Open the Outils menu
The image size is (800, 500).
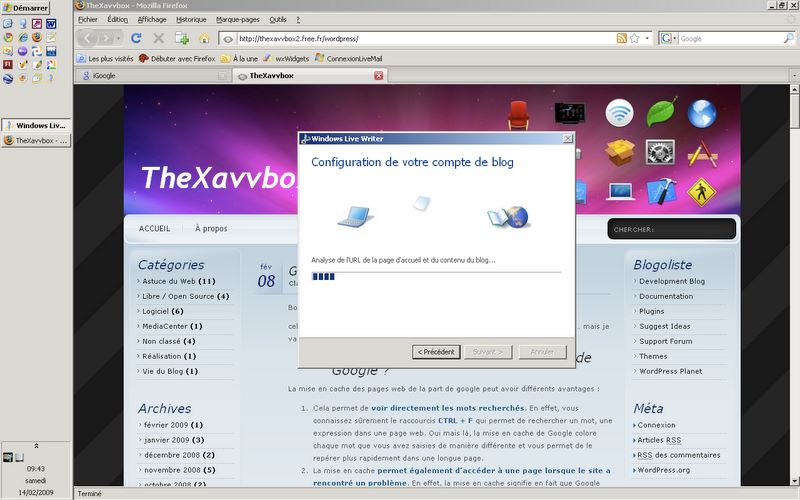[x=278, y=19]
